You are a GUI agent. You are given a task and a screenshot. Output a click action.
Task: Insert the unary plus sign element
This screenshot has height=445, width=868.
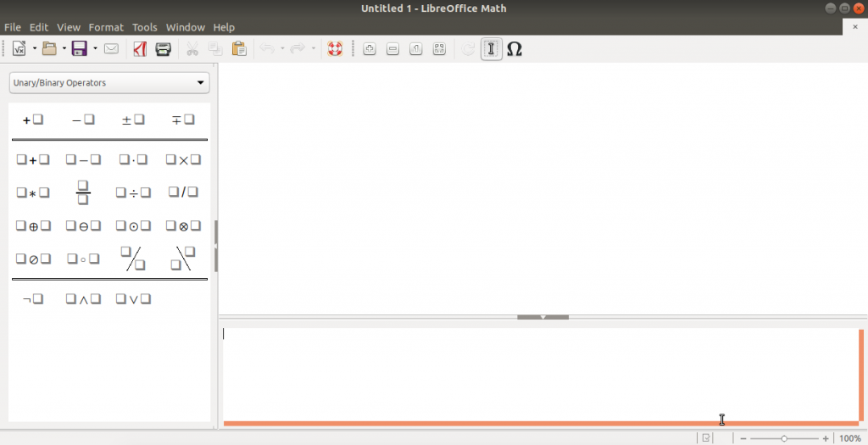click(33, 120)
